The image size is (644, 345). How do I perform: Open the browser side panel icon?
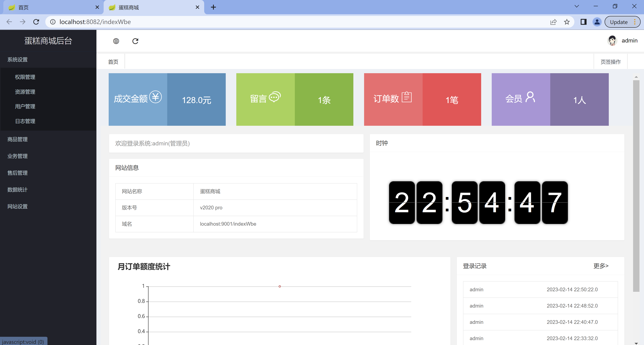coord(583,22)
